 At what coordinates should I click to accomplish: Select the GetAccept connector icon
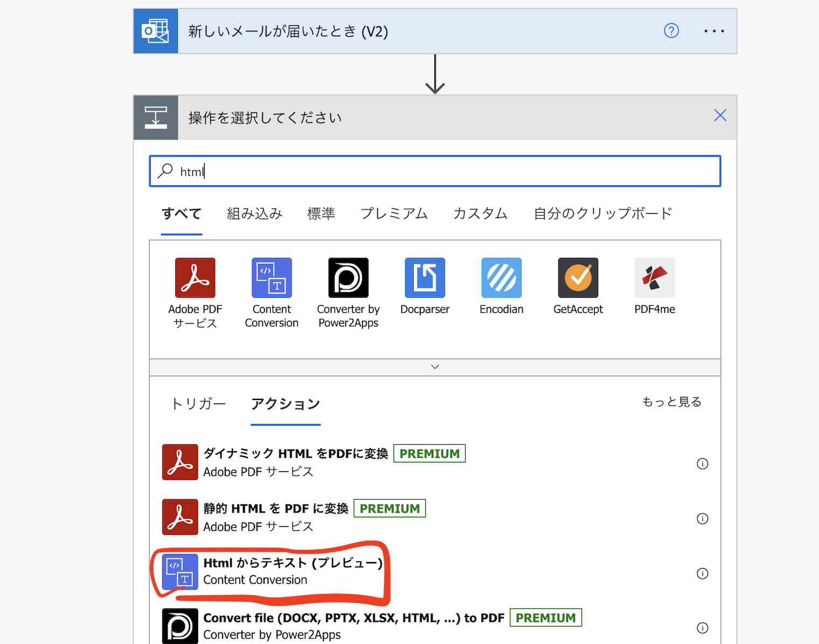[x=578, y=278]
